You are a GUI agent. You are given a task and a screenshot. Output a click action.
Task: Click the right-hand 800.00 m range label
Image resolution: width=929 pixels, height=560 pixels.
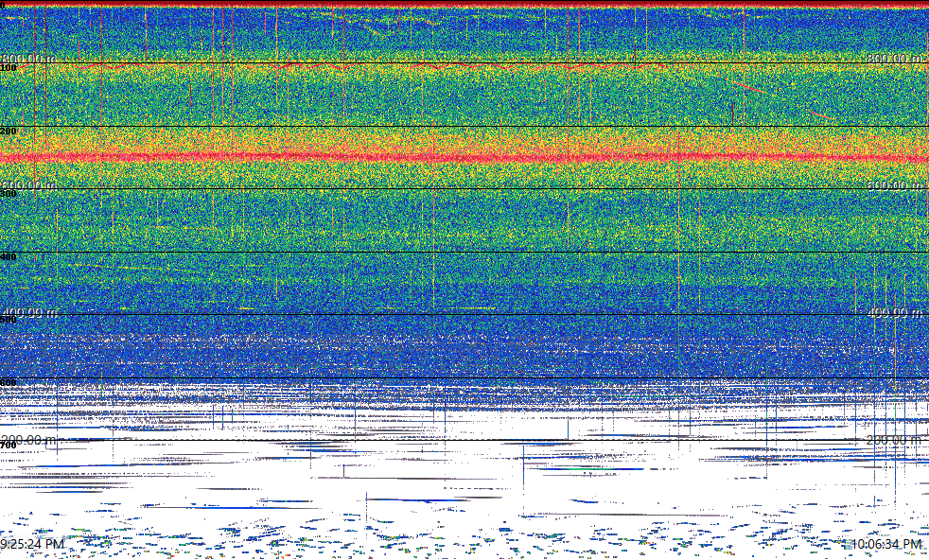click(x=894, y=58)
